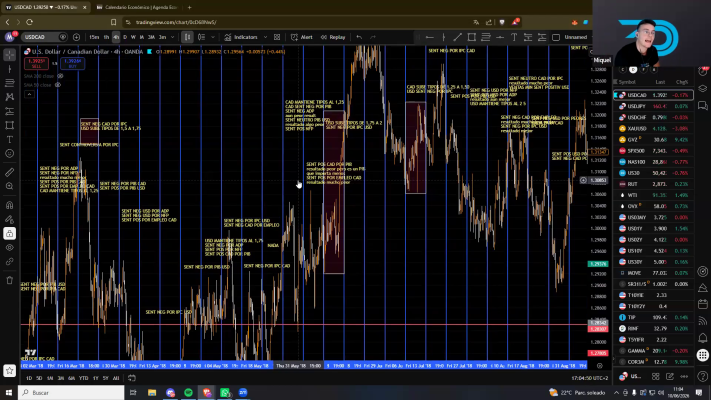Open the Indicators templates dropdown arrow
Viewport: 711px width, 400px height.
point(265,37)
